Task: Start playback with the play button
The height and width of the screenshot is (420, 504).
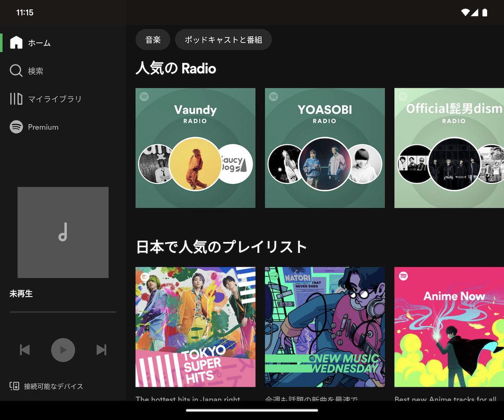Action: [63, 350]
